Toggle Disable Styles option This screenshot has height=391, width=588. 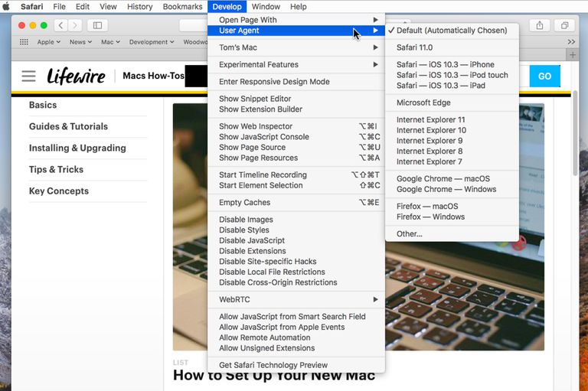tap(296, 230)
